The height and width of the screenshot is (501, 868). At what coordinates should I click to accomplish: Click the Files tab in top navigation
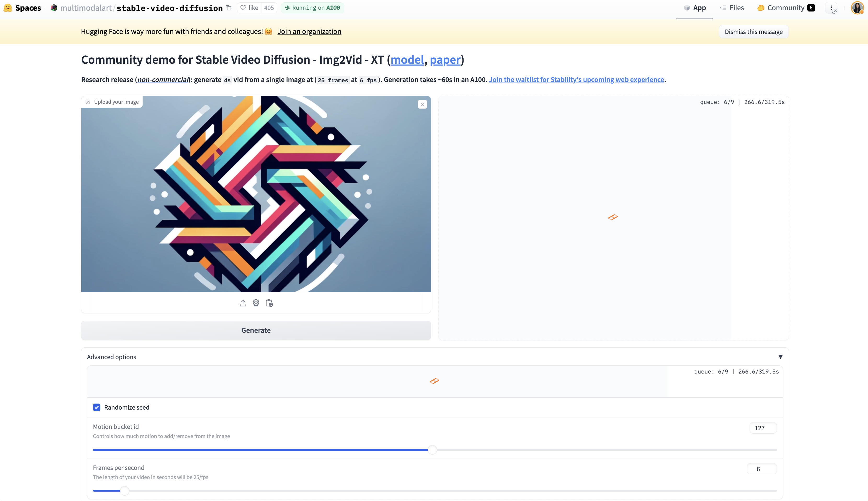(x=737, y=8)
